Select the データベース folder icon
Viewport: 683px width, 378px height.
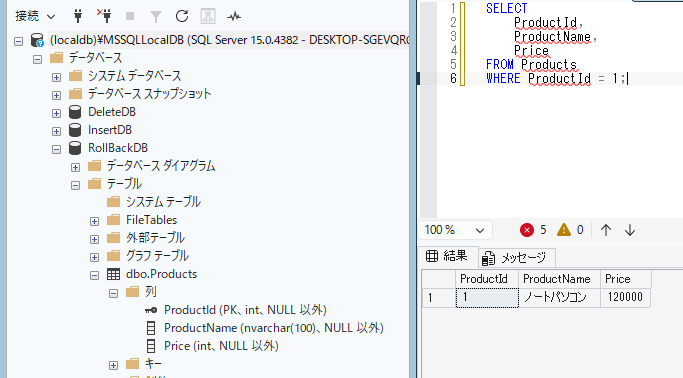(57, 57)
